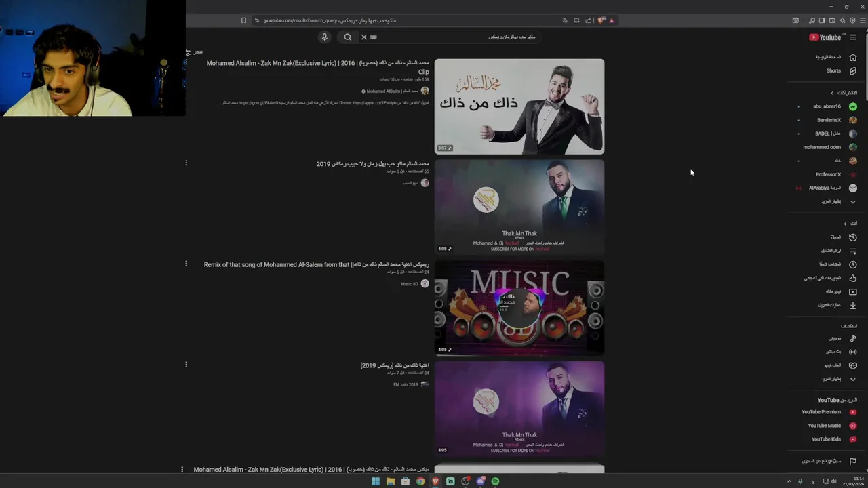Open Music 8D channel link
Image resolution: width=868 pixels, height=488 pixels.
[410, 284]
